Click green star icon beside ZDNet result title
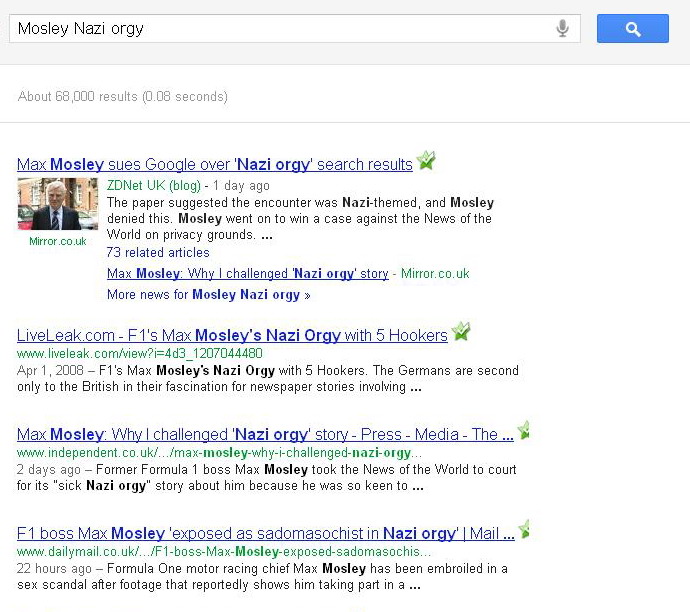690x612 pixels. point(426,160)
